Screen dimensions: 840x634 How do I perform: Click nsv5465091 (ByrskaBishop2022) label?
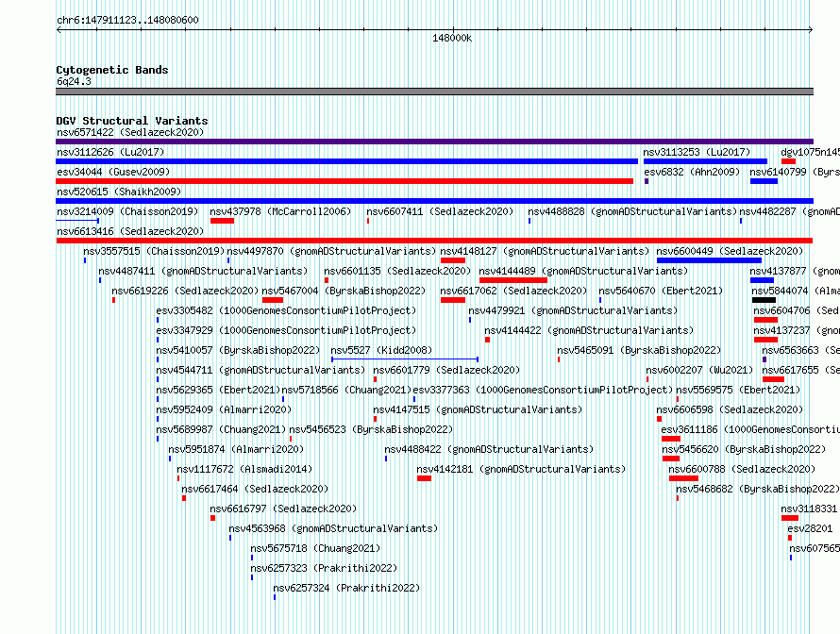(639, 350)
